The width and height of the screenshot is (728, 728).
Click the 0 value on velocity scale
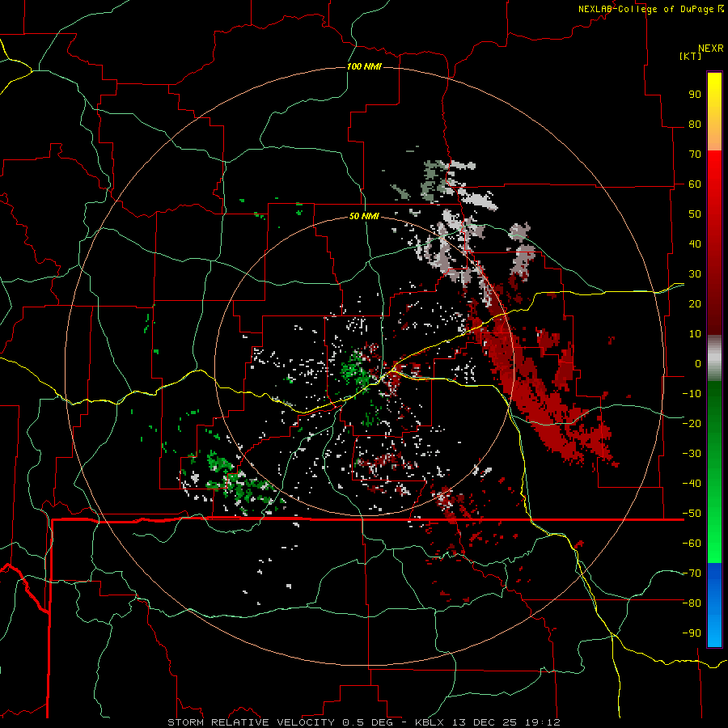click(x=698, y=364)
